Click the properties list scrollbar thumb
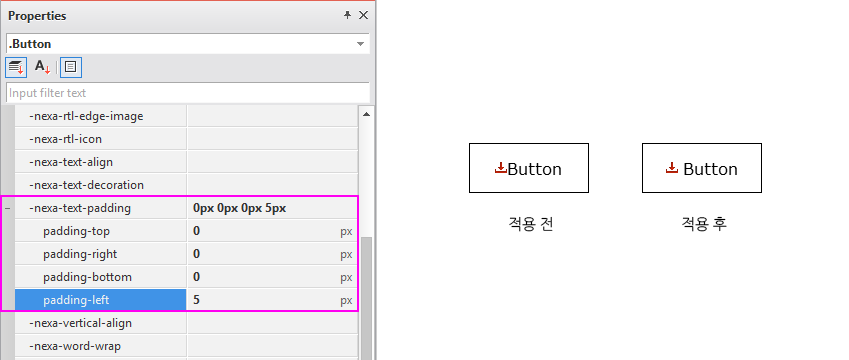Image resolution: width=849 pixels, height=360 pixels. tap(366, 298)
